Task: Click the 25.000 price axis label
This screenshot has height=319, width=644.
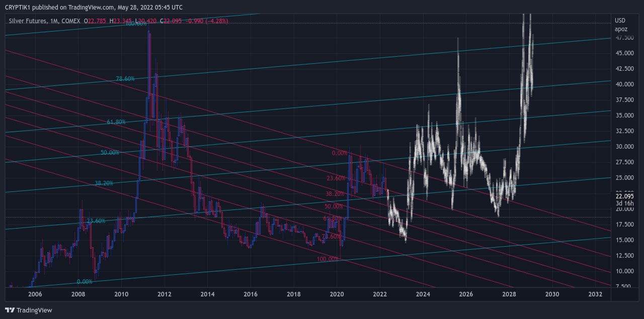Action: pos(624,177)
